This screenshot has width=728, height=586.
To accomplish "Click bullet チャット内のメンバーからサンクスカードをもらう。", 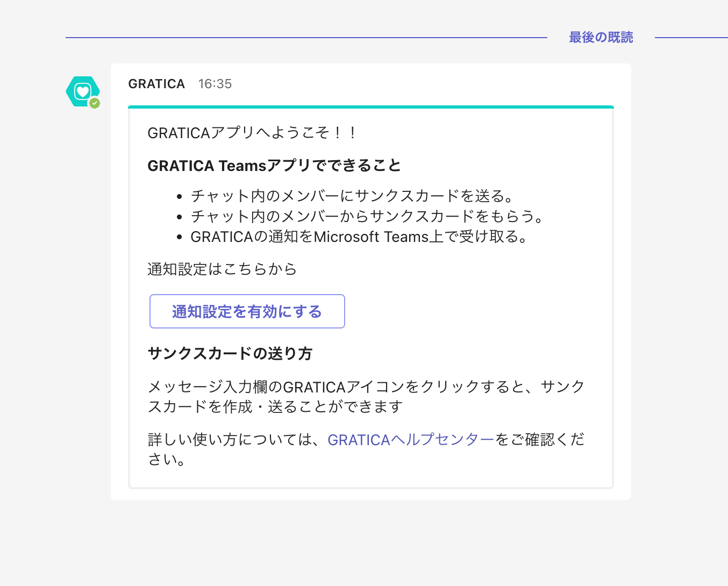I will (367, 216).
